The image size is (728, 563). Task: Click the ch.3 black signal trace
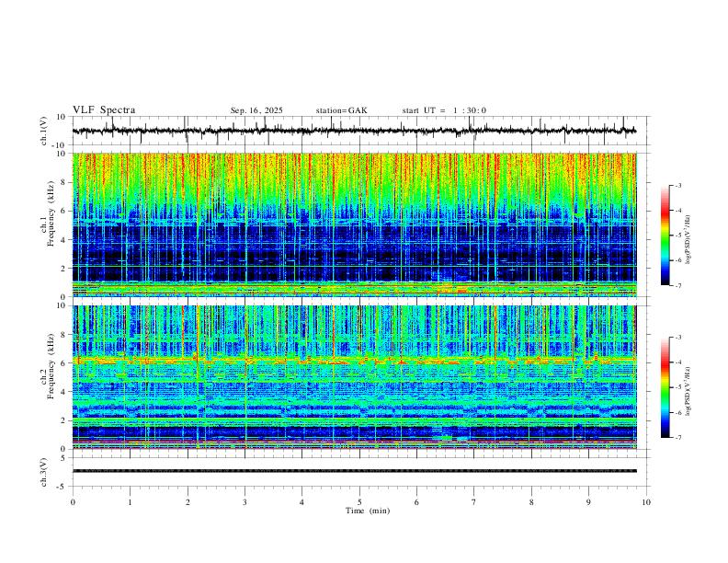(354, 471)
